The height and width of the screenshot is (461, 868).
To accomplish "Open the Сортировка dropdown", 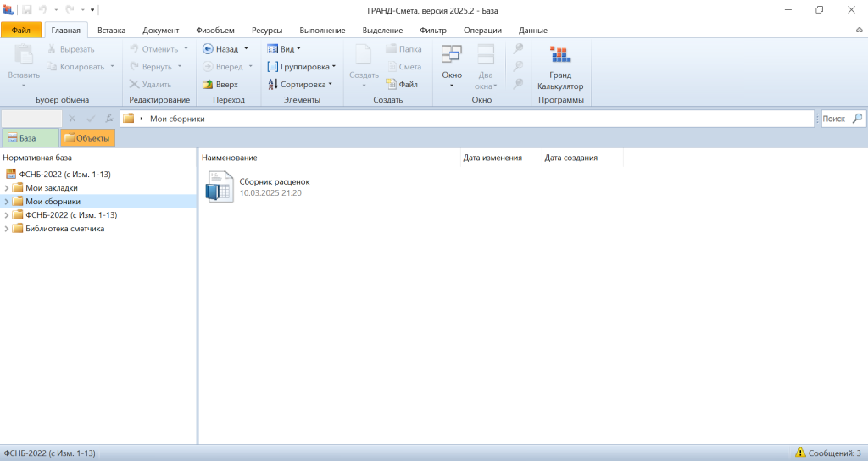I will click(x=299, y=85).
